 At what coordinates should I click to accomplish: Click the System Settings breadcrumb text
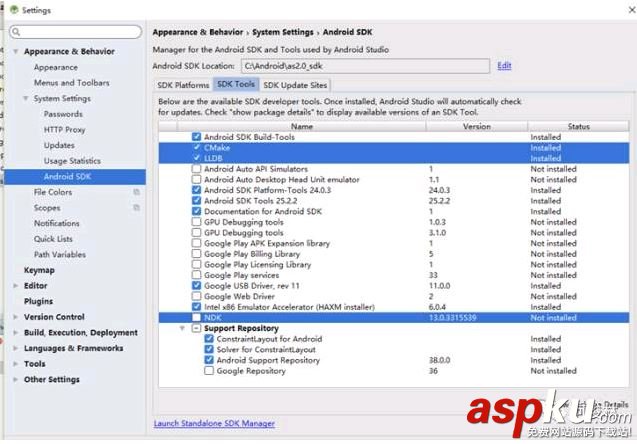pos(283,32)
